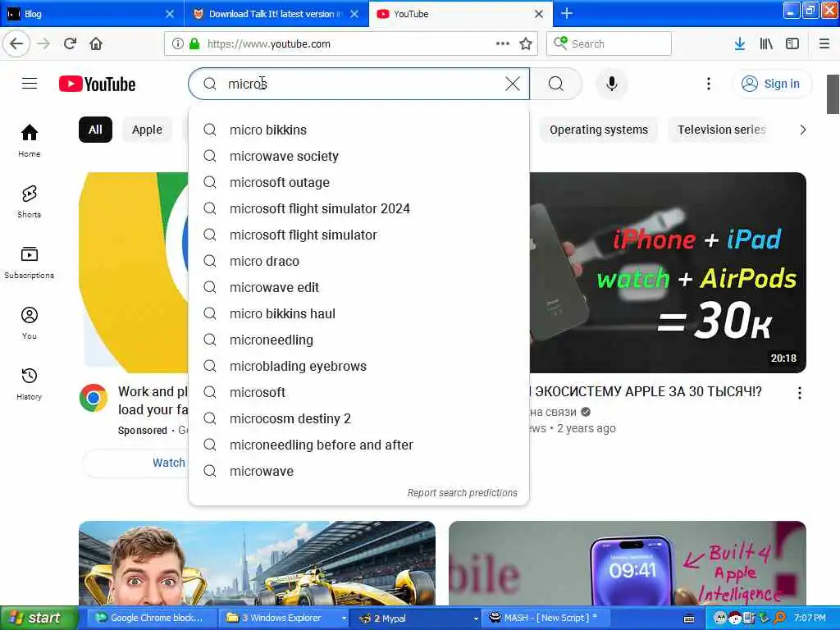Click the page vertical scrollbar thumb
Image resolution: width=840 pixels, height=630 pixels.
point(833,94)
